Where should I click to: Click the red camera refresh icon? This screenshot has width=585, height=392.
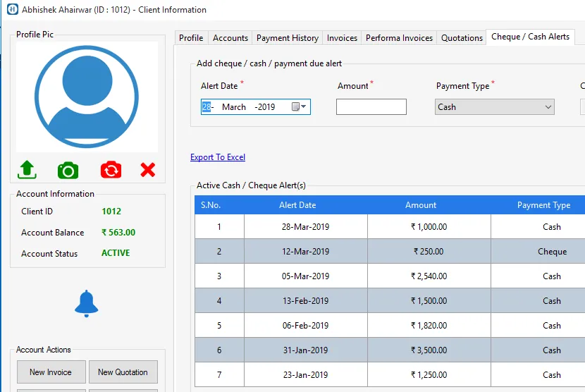pyautogui.click(x=111, y=170)
